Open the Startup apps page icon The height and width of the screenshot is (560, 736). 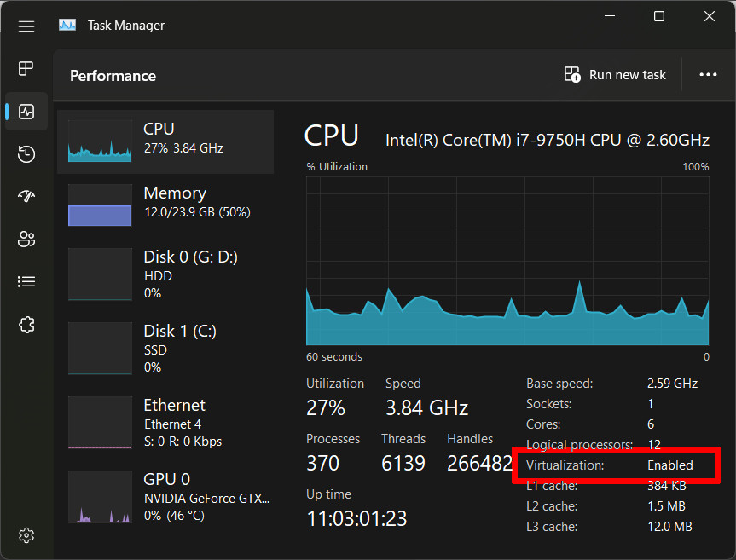26,196
